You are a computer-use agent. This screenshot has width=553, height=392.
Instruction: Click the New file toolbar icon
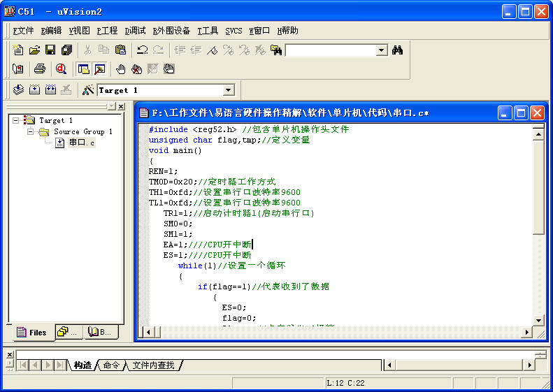(x=18, y=50)
